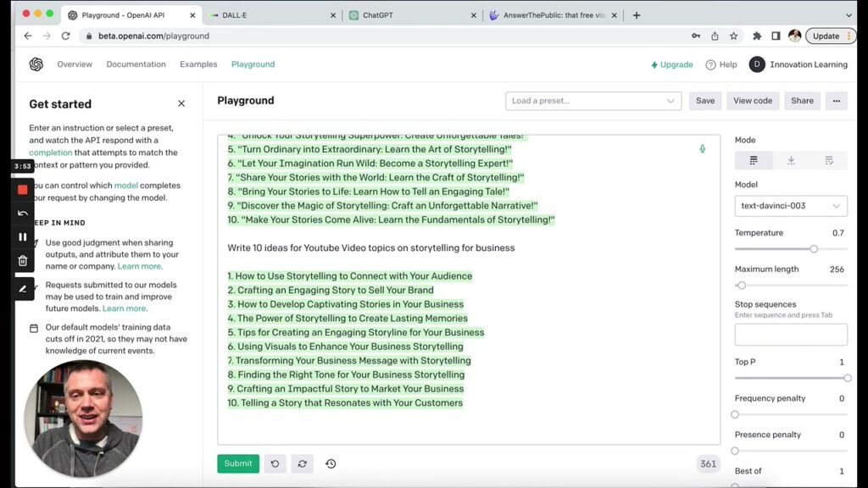Click the microphone icon in the text editor
Viewport: 868px width, 488px height.
702,149
